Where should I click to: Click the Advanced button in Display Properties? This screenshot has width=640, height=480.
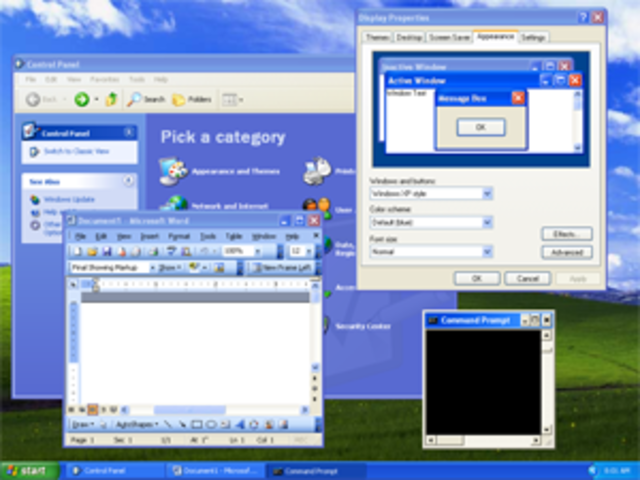tap(567, 252)
